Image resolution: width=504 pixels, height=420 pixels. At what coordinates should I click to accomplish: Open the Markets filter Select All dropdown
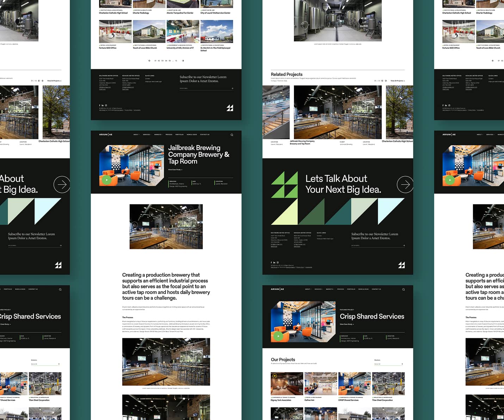tap(388, 363)
